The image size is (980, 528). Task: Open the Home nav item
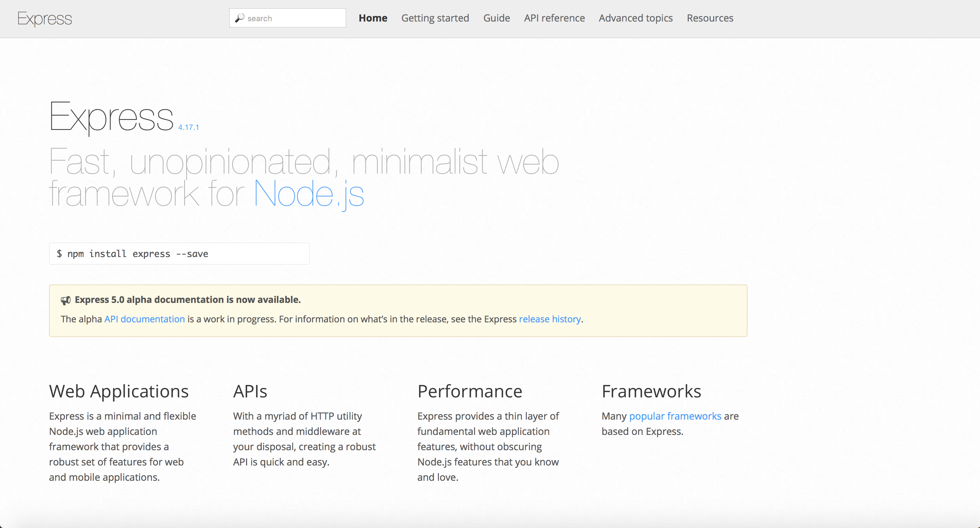[x=373, y=18]
